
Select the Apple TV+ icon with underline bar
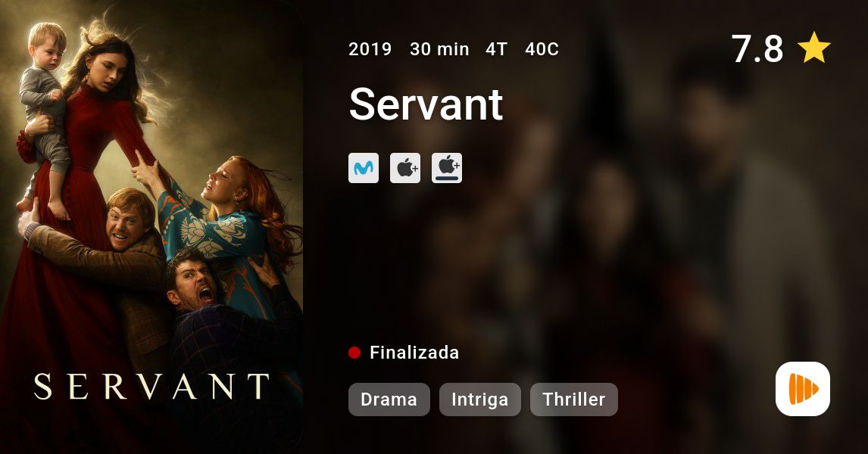[x=447, y=168]
